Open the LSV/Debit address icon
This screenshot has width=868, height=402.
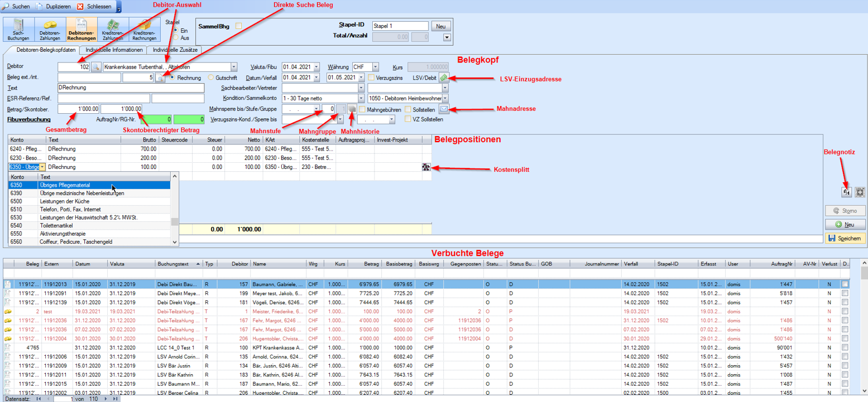tap(444, 78)
